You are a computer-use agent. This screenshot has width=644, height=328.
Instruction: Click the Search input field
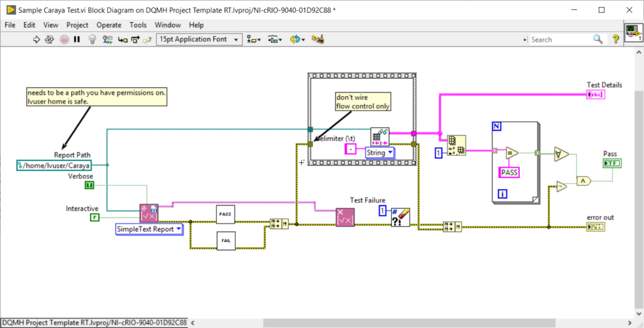pos(560,40)
